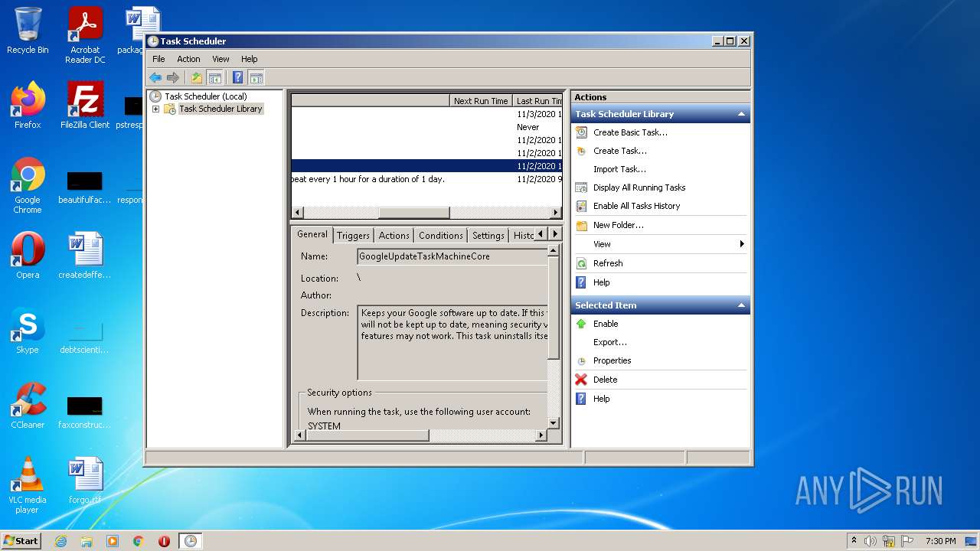Open Properties of selected task
Screen dimensions: 980x551
pos(612,360)
